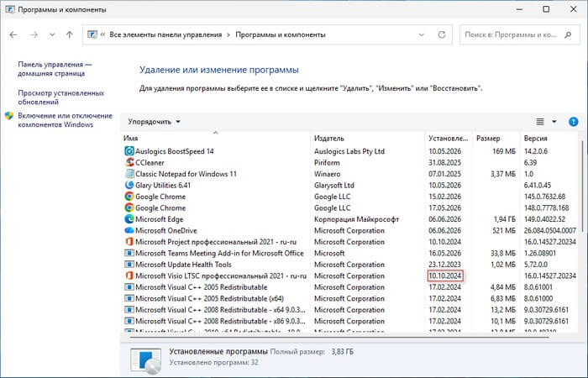Image resolution: width=588 pixels, height=378 pixels.
Task: Click the address bar control panel icon
Action: [92, 34]
